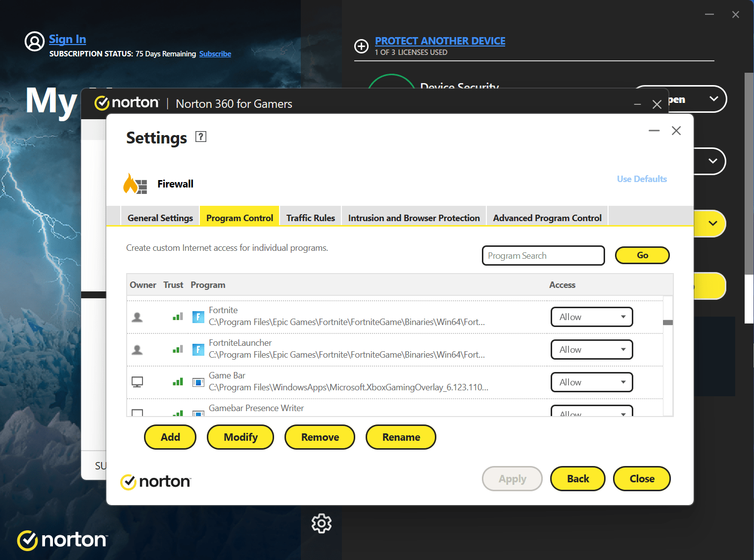Viewport: 754px width, 560px height.
Task: Change the Game Bar Access dropdown
Action: pyautogui.click(x=592, y=382)
